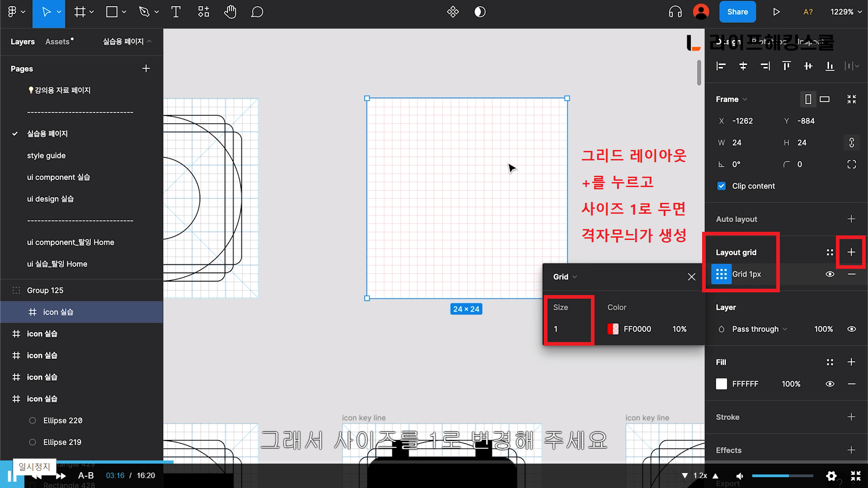
Task: Click the Present play icon
Action: click(x=776, y=12)
